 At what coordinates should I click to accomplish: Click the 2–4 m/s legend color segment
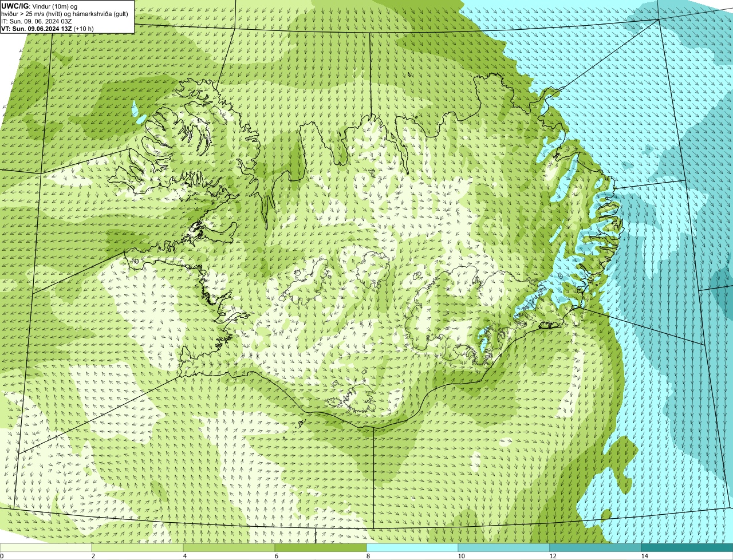(x=137, y=547)
